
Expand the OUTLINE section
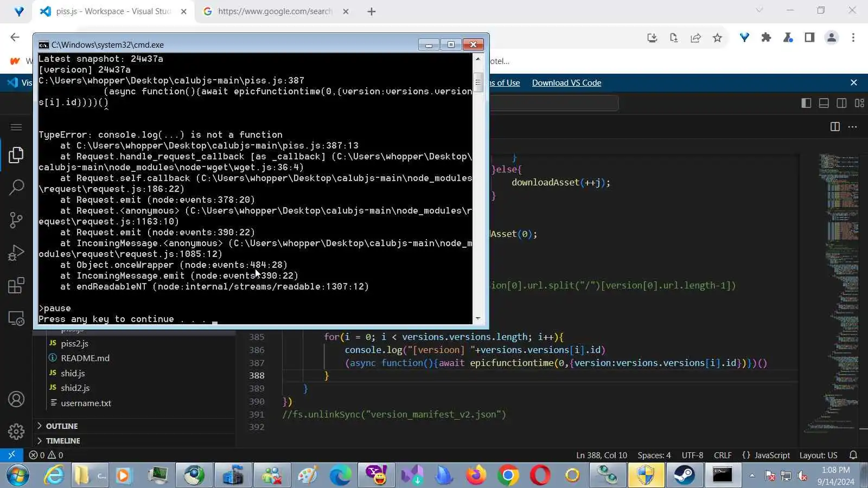135,426
